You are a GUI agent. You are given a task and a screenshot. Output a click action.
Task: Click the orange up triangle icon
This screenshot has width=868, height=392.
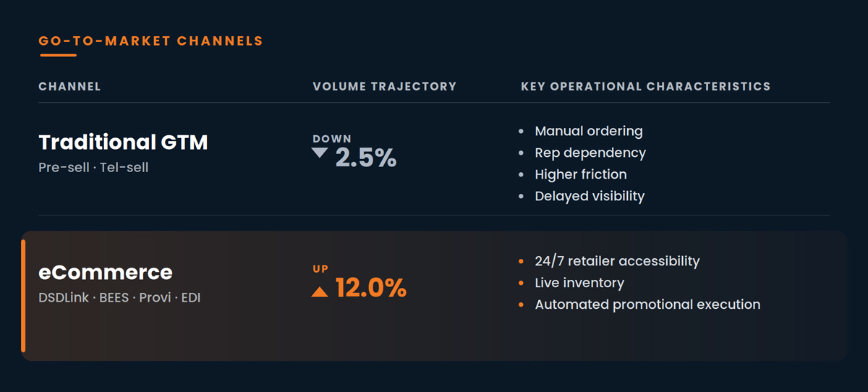pyautogui.click(x=319, y=291)
